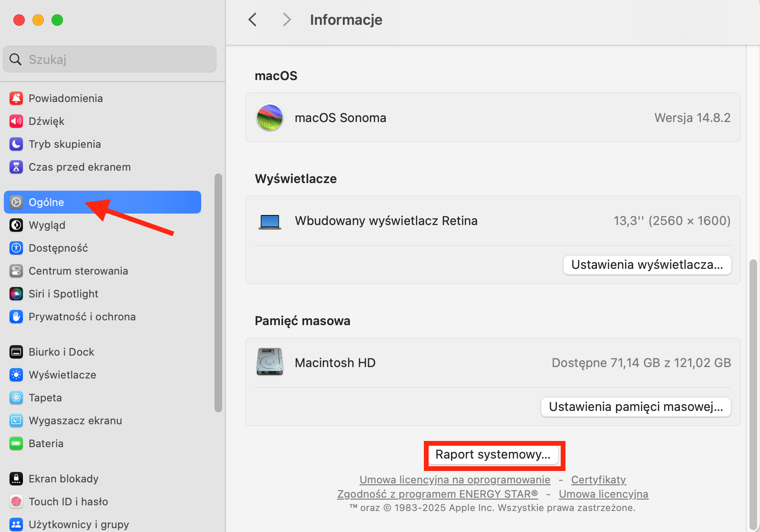Click the Czas przed ekranem hourglass icon
Image resolution: width=760 pixels, height=532 pixels.
(x=16, y=167)
